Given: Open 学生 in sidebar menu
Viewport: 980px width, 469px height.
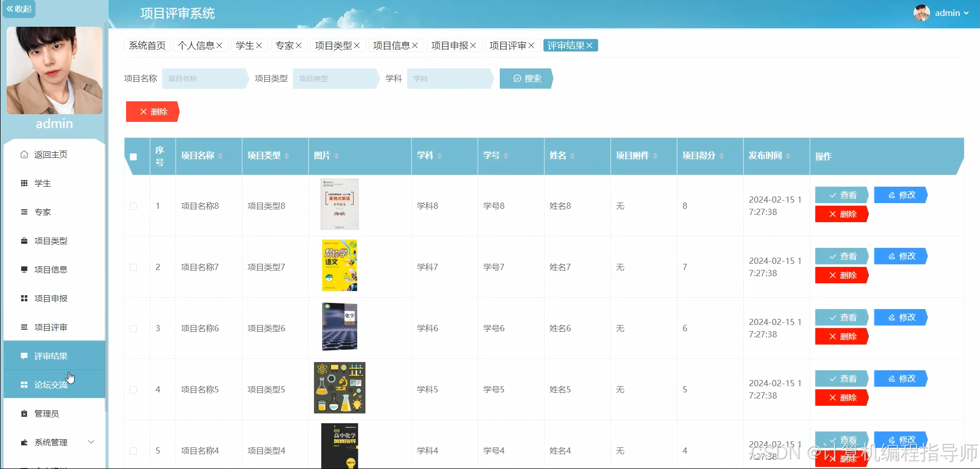Looking at the screenshot, I should click(x=54, y=183).
